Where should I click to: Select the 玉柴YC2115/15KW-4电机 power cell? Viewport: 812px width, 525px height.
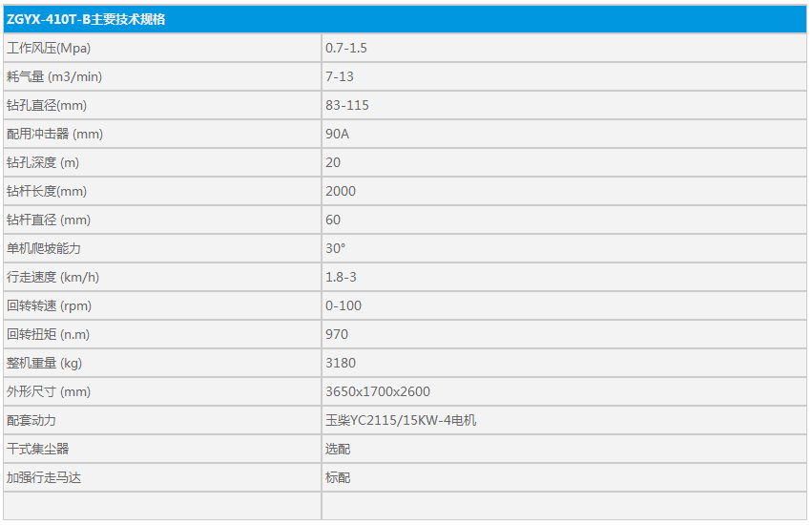564,420
